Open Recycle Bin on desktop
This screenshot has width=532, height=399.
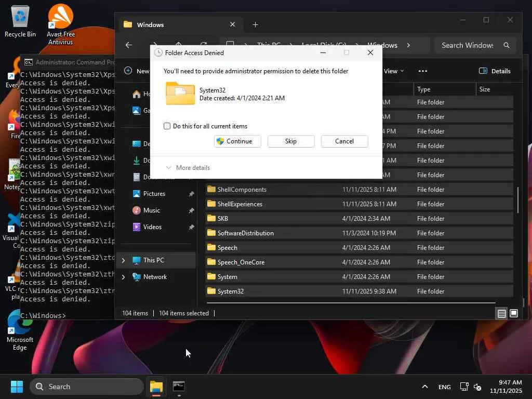click(20, 22)
